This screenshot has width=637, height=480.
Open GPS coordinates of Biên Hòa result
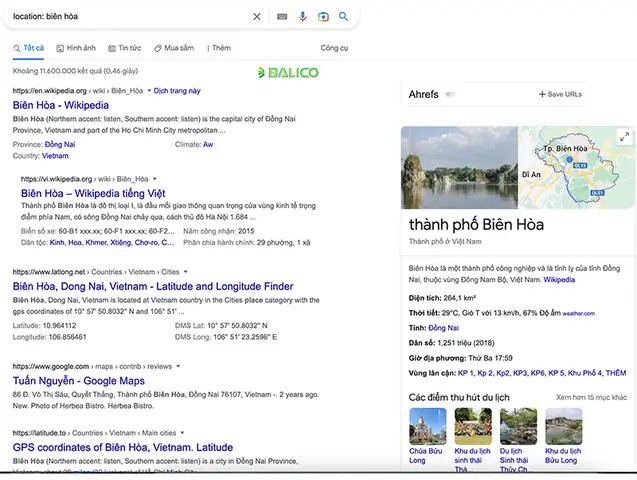123,447
